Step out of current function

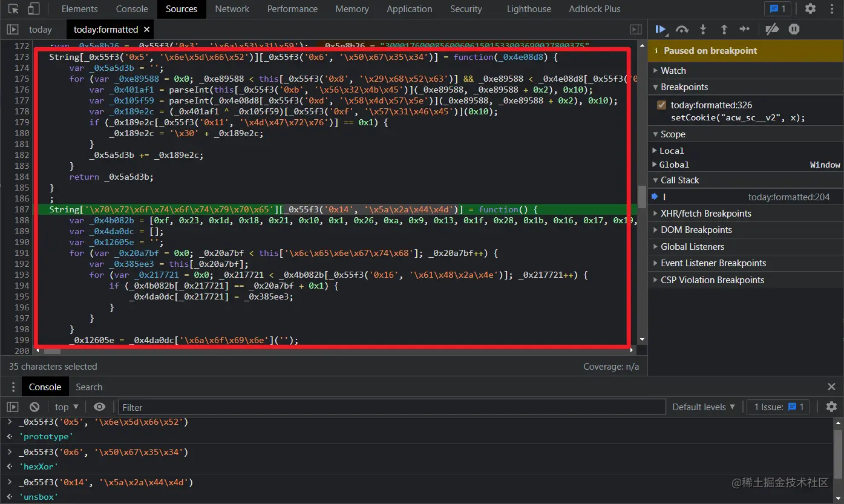coord(724,29)
